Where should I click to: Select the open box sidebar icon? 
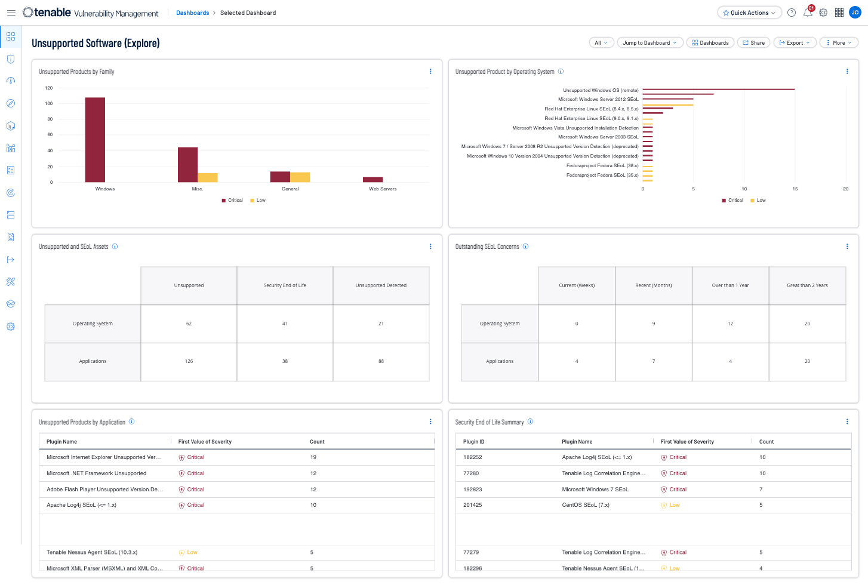pyautogui.click(x=11, y=304)
